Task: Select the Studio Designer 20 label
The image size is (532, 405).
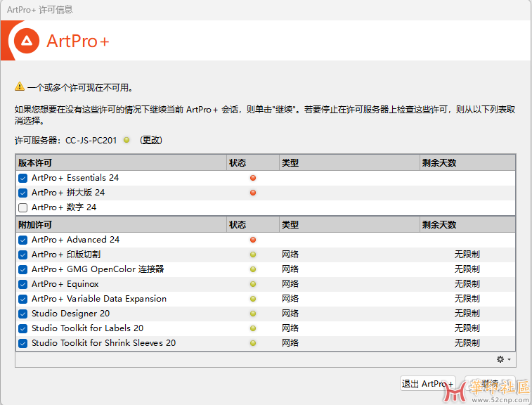Action: pyautogui.click(x=70, y=314)
